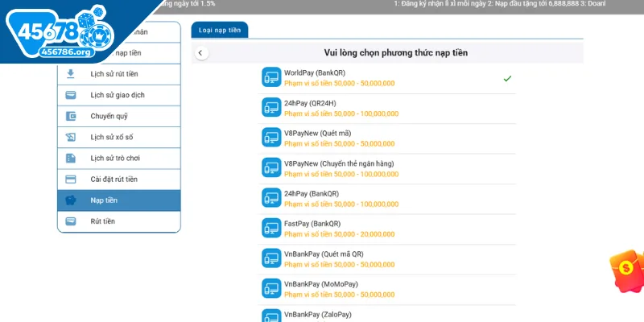Viewport: 644px width, 322px height.
Task: Click the wallet icon beside Chuyển quỹ
Action: tap(71, 116)
